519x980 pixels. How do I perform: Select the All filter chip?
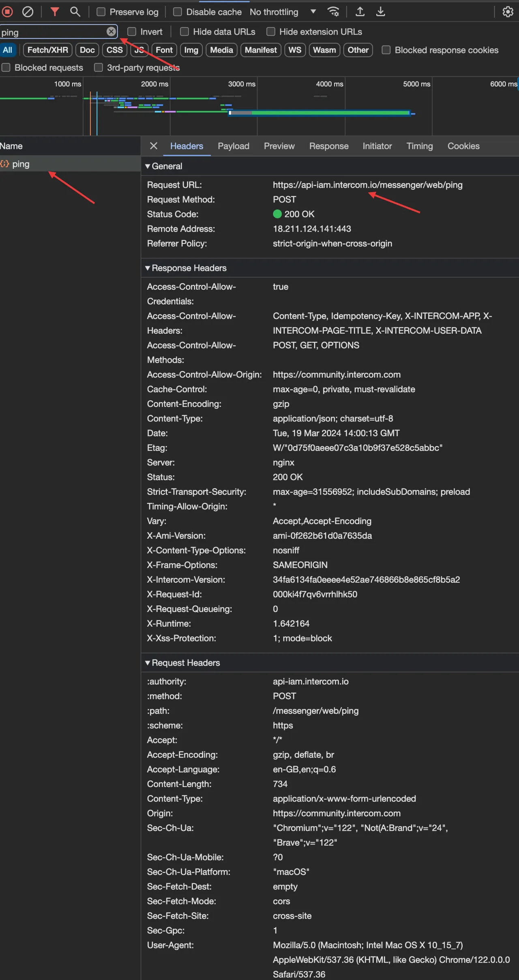(x=8, y=50)
